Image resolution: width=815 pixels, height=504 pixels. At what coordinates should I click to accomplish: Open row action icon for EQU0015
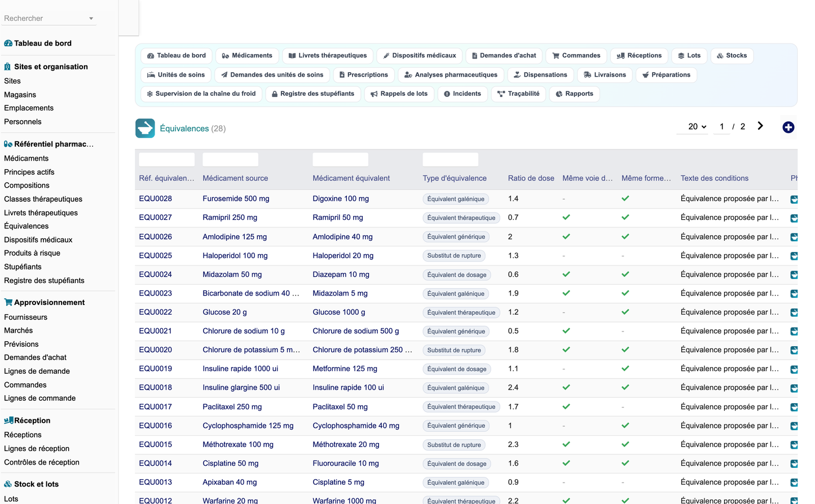pyautogui.click(x=794, y=445)
